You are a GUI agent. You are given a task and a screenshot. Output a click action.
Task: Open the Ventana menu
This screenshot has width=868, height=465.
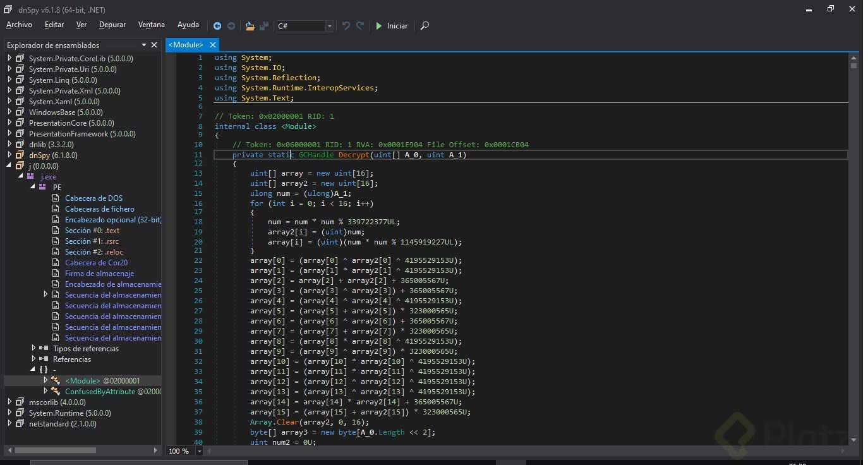[x=151, y=25]
